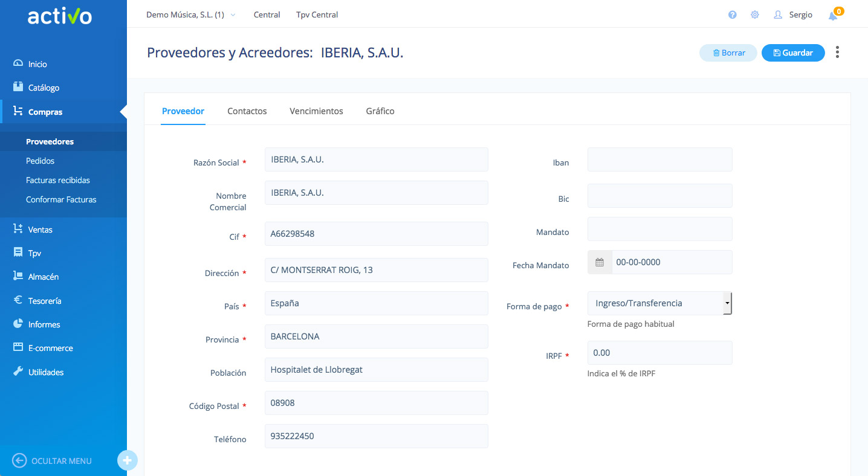
Task: Click the Cif input field
Action: pos(376,234)
